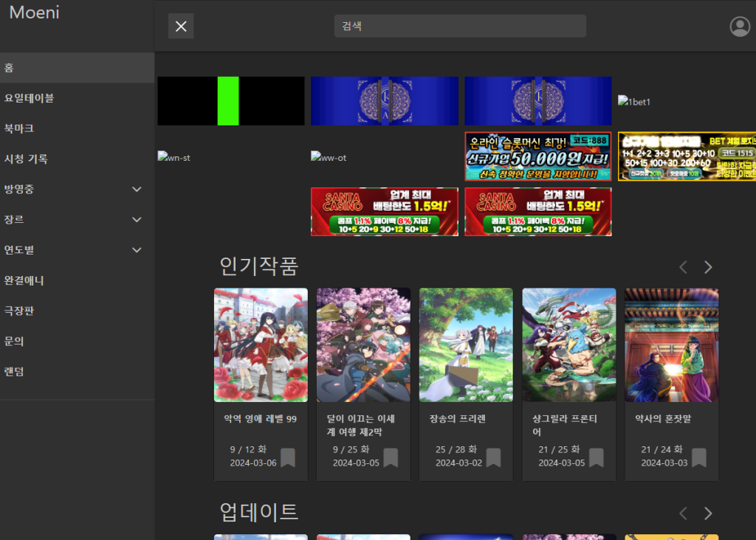Click the Moeni site logo
The width and height of the screenshot is (756, 540).
pyautogui.click(x=34, y=13)
